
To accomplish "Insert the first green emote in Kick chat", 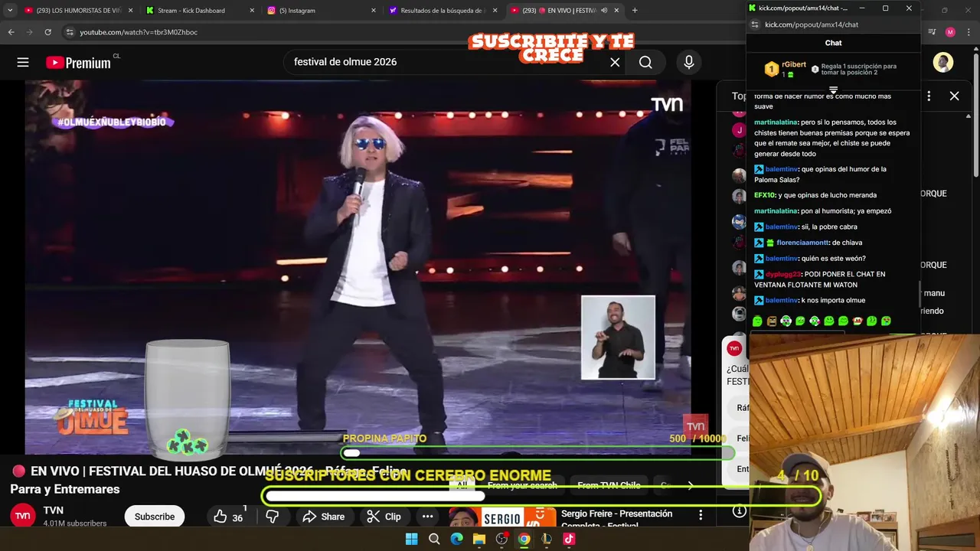I will 757,321.
